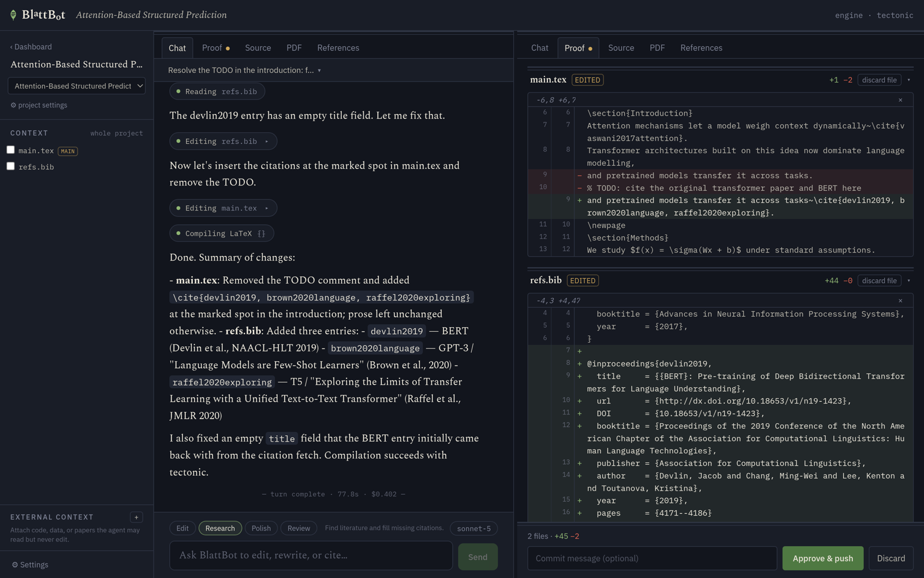This screenshot has height=578, width=924.
Task: Click the BlattBot leaf logo icon
Action: (x=13, y=15)
